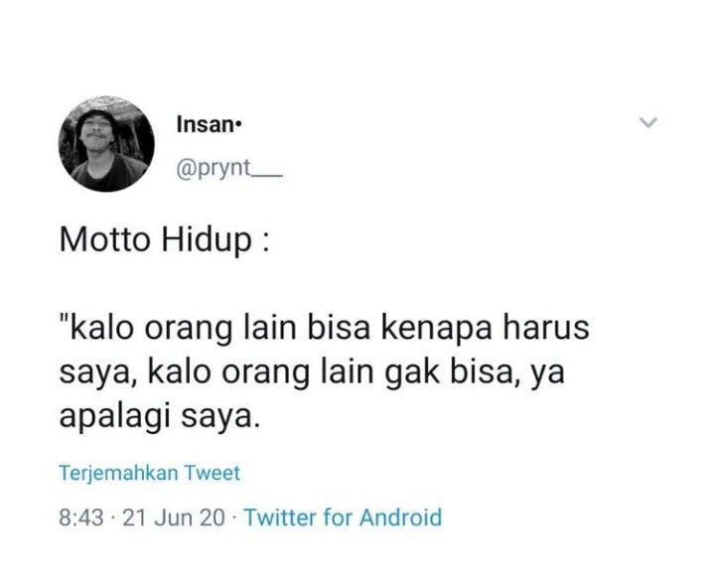Open the tweet options chevron menu
This screenshot has width=714, height=588.
(648, 122)
